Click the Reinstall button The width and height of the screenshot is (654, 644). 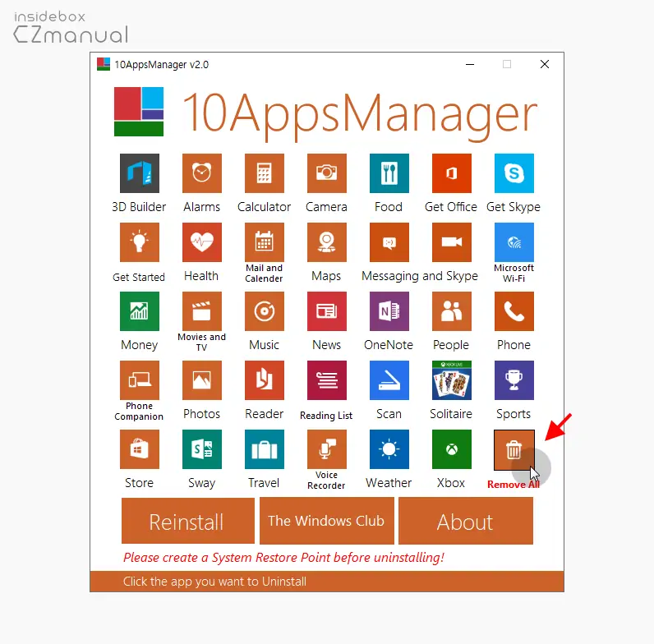pyautogui.click(x=187, y=521)
